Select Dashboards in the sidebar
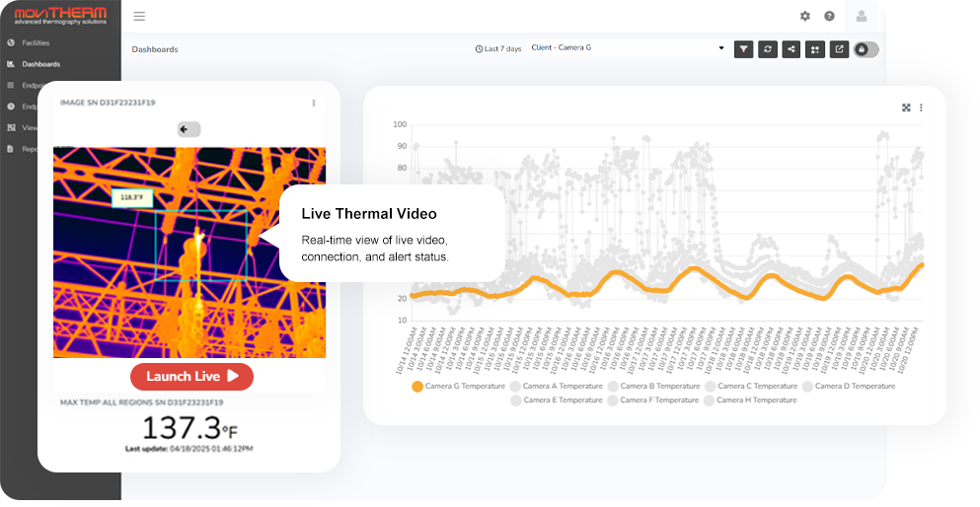The image size is (980, 507). click(40, 64)
